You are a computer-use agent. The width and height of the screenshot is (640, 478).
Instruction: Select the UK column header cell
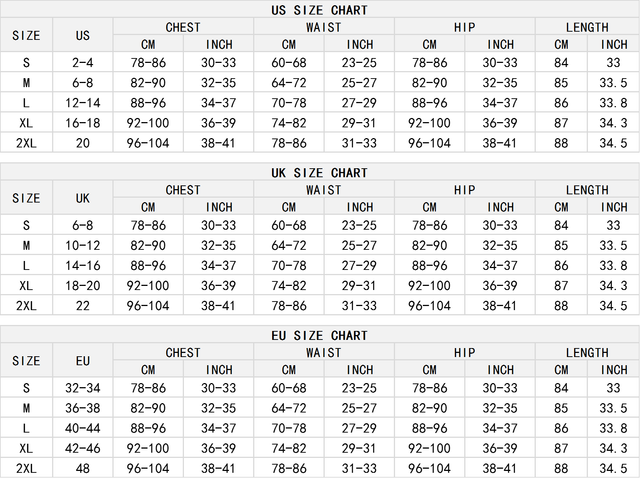click(83, 198)
